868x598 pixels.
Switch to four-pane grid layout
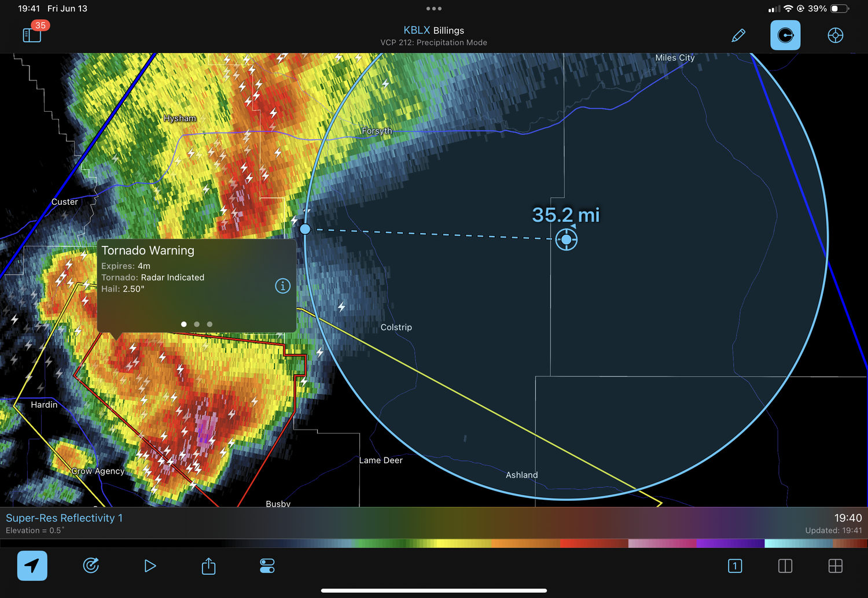[835, 566]
